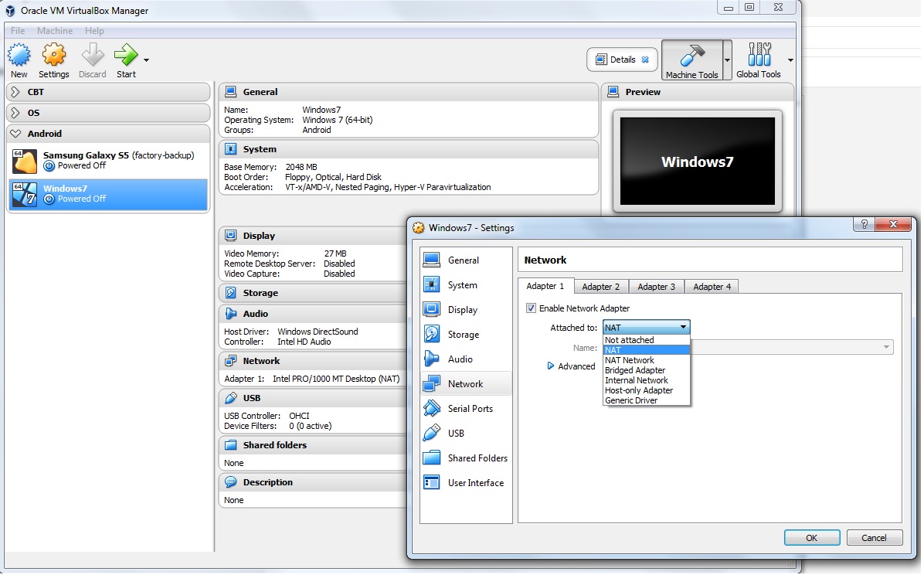
Task: Choose Generic Driver from dropdown list
Action: click(647, 400)
